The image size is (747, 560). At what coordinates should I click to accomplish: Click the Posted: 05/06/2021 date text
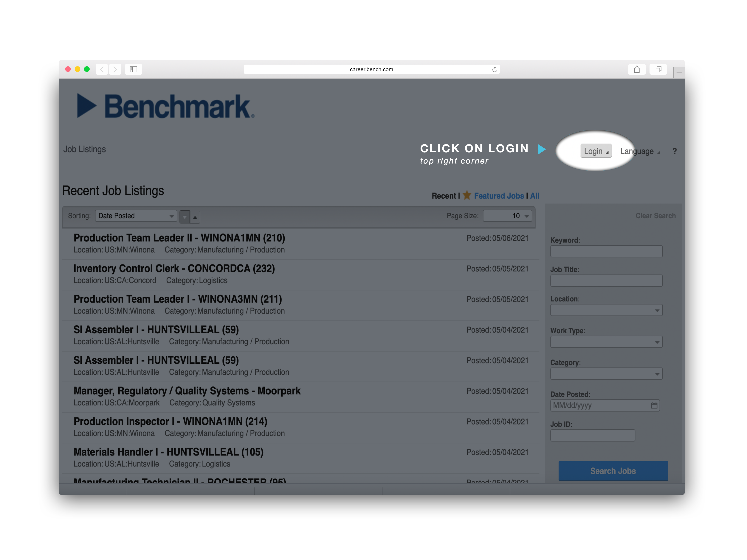coord(497,238)
